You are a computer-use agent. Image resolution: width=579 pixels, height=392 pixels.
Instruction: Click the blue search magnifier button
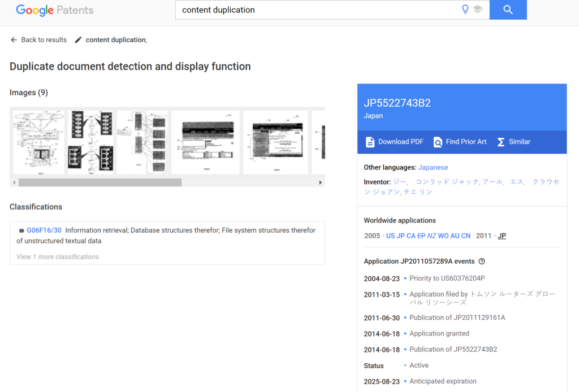[508, 10]
